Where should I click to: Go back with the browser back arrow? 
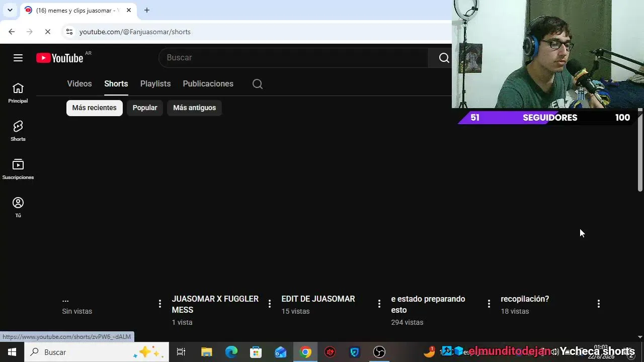click(x=12, y=32)
